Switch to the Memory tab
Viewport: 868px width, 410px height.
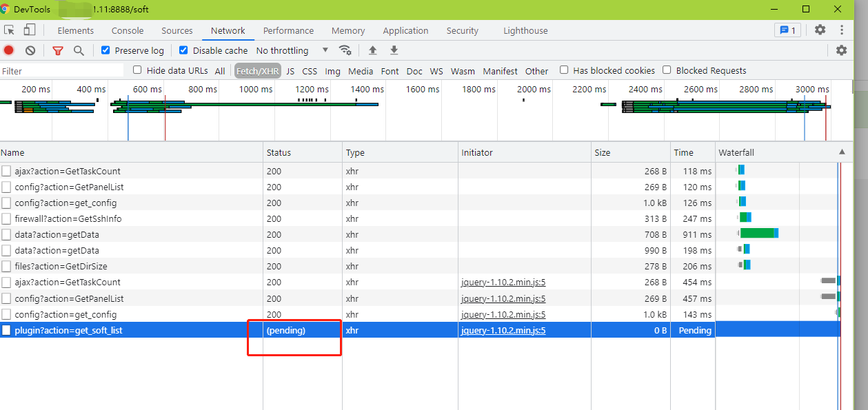[x=348, y=30]
